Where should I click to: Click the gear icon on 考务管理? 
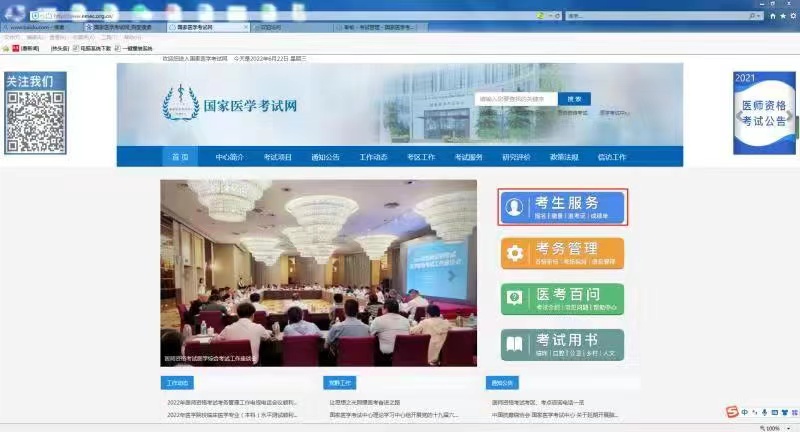[514, 253]
